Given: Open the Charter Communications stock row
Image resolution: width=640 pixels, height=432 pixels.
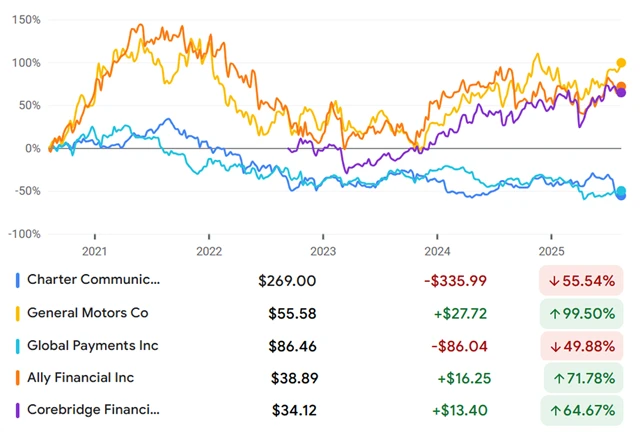Looking at the screenshot, I should (x=93, y=281).
